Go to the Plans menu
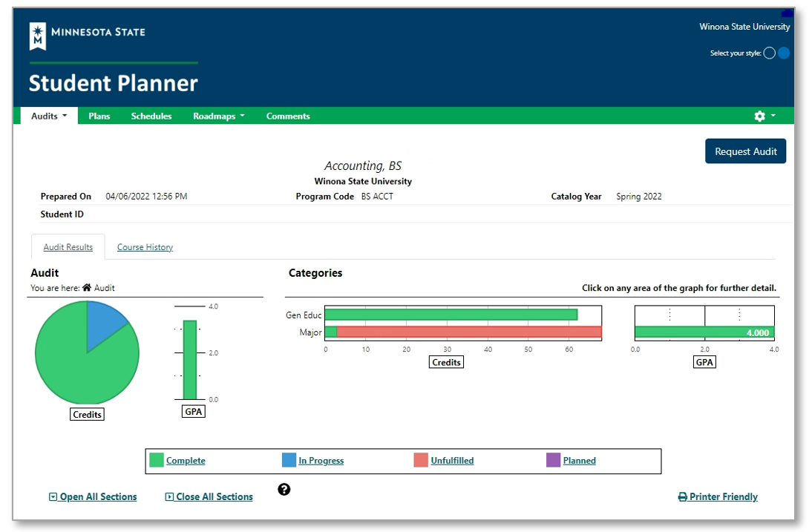Viewport: 812px width, 532px height. coord(99,116)
